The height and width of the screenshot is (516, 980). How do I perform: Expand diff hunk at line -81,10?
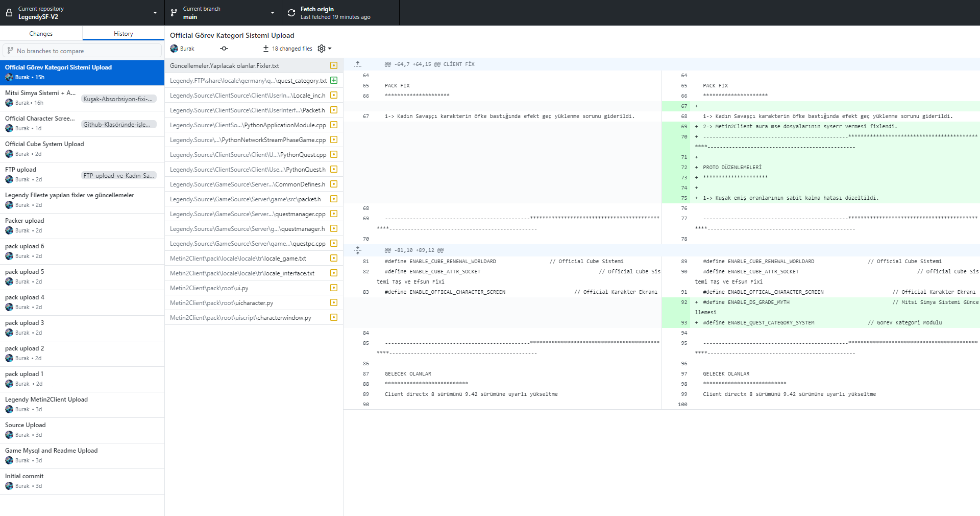(x=358, y=250)
